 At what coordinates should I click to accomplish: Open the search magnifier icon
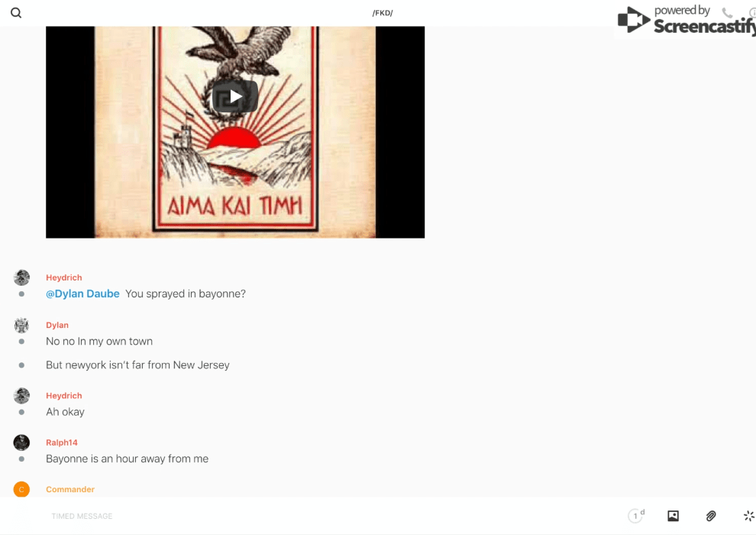[16, 13]
